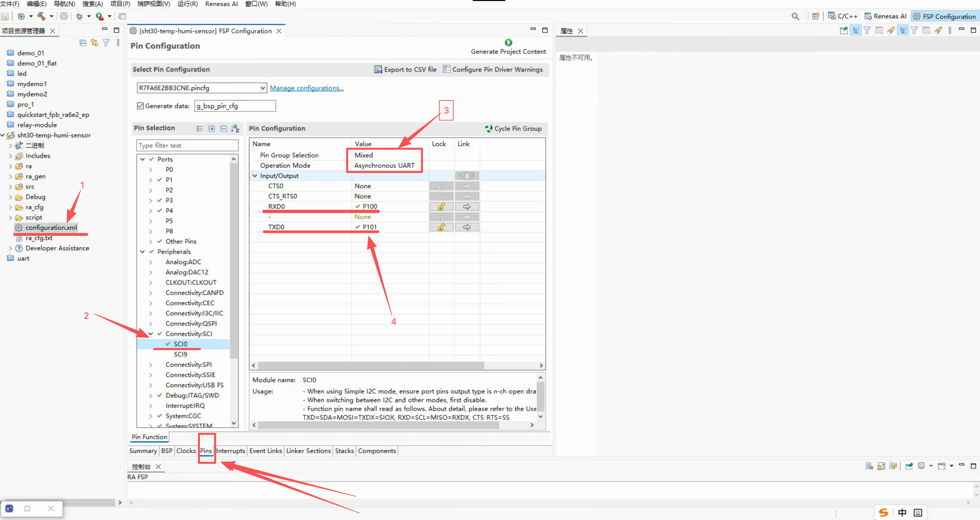Click the explorer filter funnel icon
This screenshot has height=520, width=980.
(x=106, y=43)
